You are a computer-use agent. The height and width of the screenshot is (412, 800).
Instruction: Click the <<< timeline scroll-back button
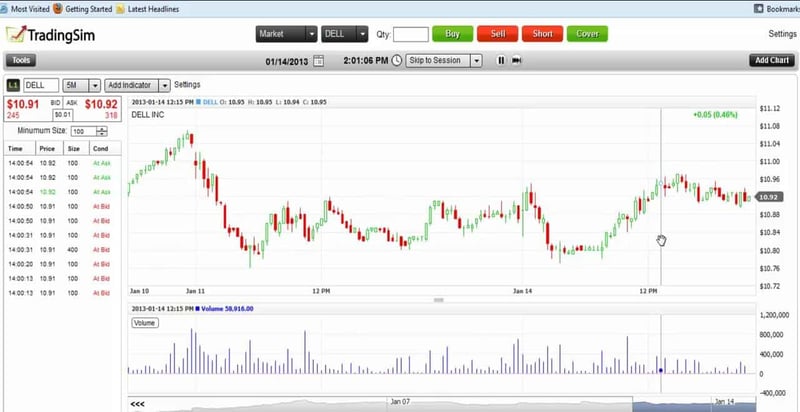[x=137, y=404]
